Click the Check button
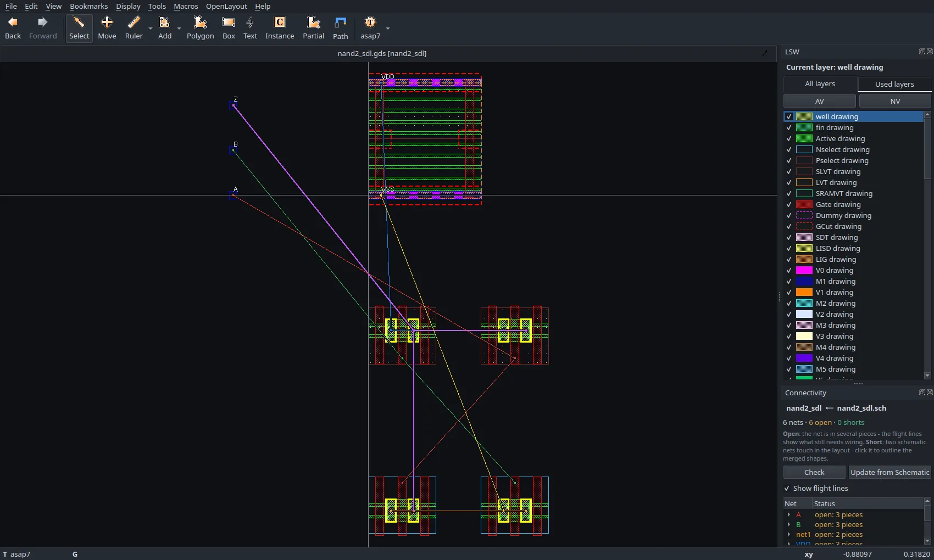The image size is (934, 560). point(814,472)
